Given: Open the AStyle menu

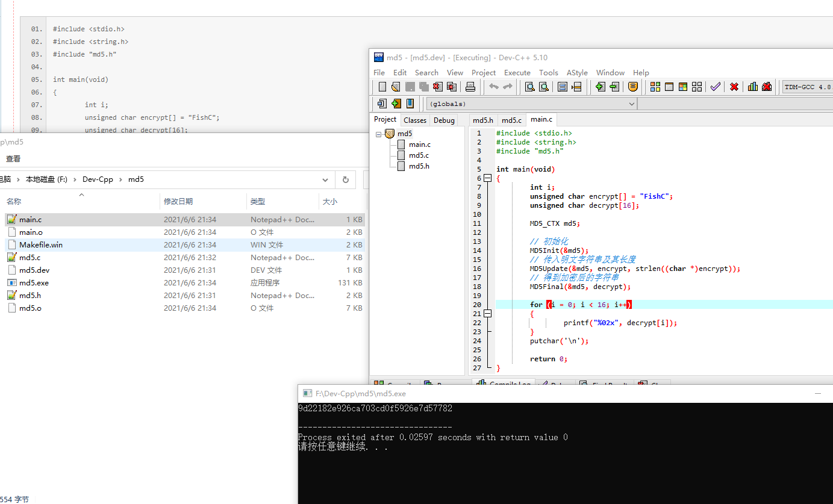Looking at the screenshot, I should 577,72.
